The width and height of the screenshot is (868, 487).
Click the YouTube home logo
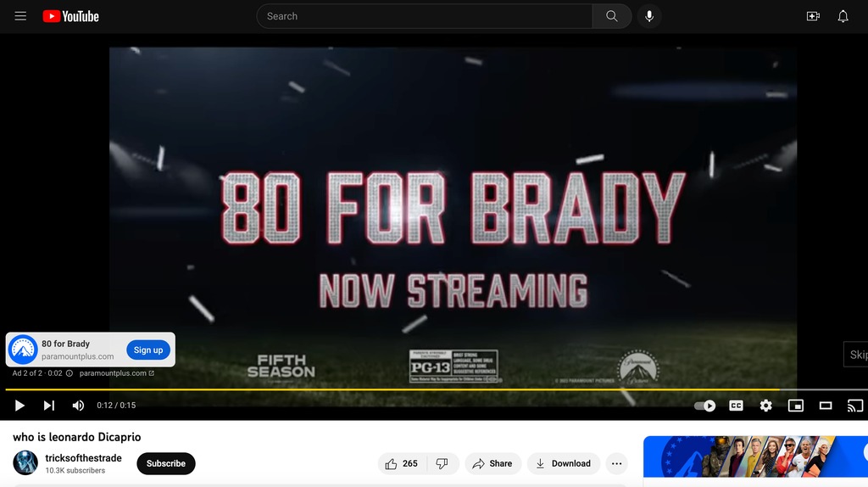coord(71,16)
